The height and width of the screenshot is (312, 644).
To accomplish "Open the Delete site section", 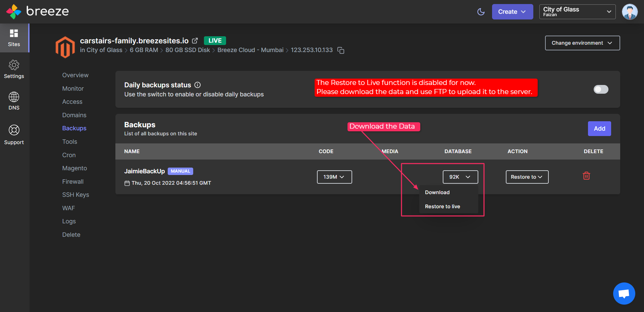I will pos(71,235).
